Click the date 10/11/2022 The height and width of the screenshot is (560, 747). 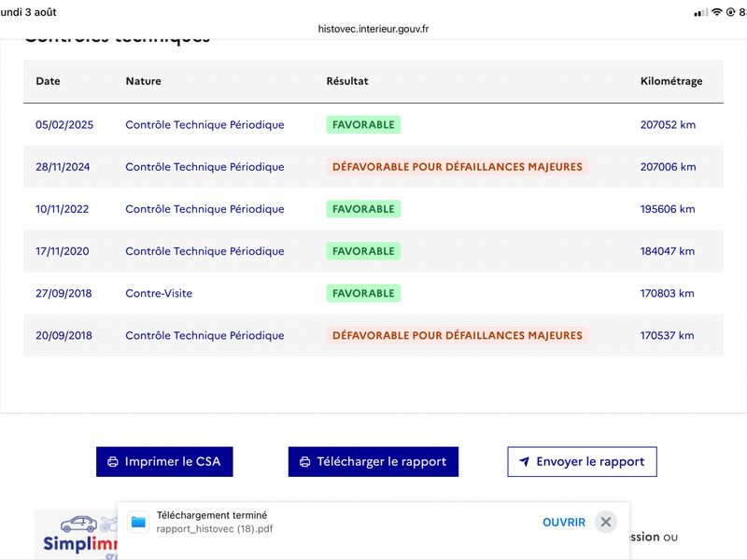(63, 209)
